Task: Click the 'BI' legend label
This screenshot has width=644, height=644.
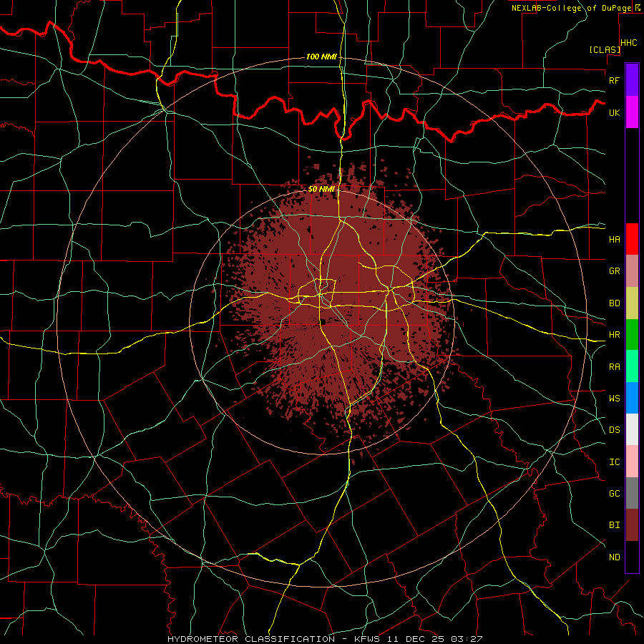Action: 615,525
